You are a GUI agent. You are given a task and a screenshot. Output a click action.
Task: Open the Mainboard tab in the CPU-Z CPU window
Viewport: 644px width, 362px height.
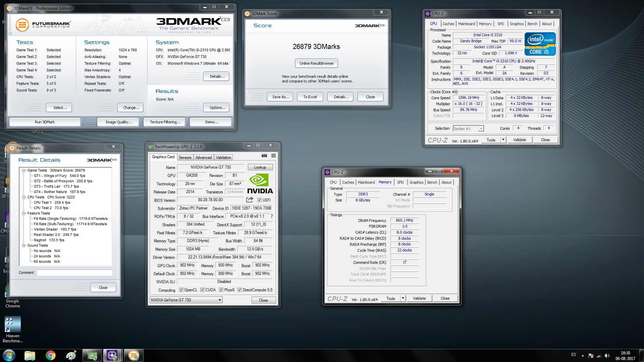[467, 24]
